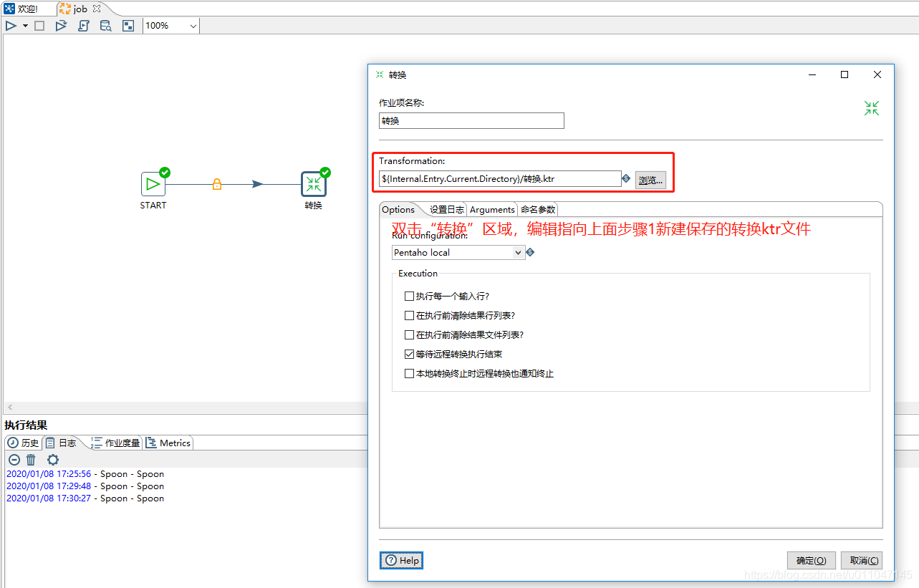Open the Pentaho local run configuration dropdown

click(x=458, y=252)
